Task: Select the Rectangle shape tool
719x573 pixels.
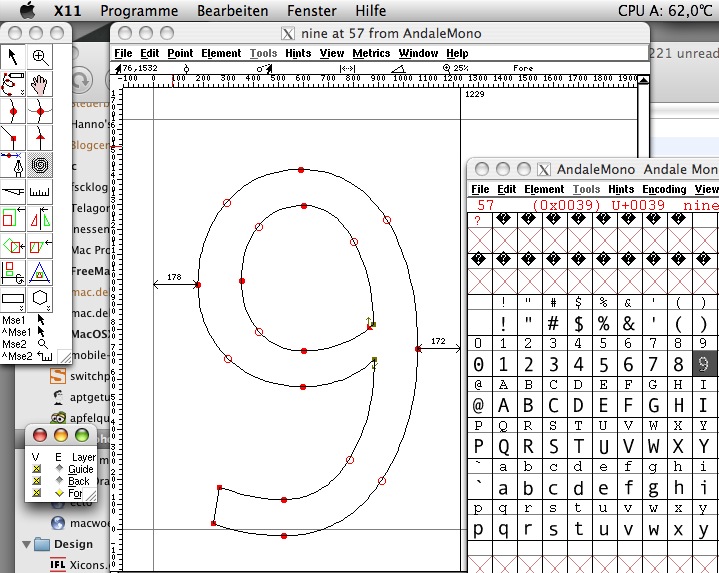Action: [x=13, y=299]
